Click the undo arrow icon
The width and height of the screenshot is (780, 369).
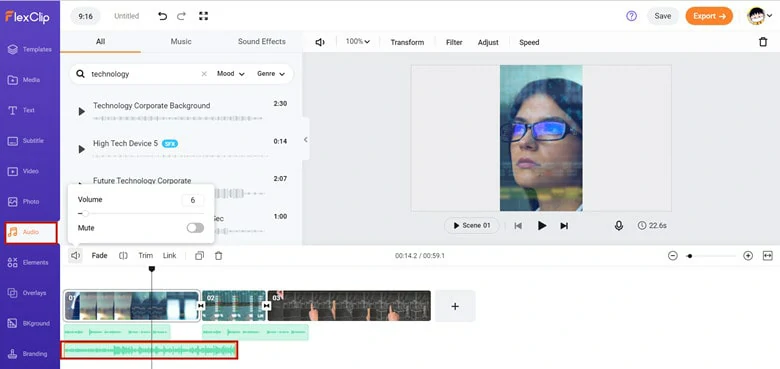(x=162, y=16)
